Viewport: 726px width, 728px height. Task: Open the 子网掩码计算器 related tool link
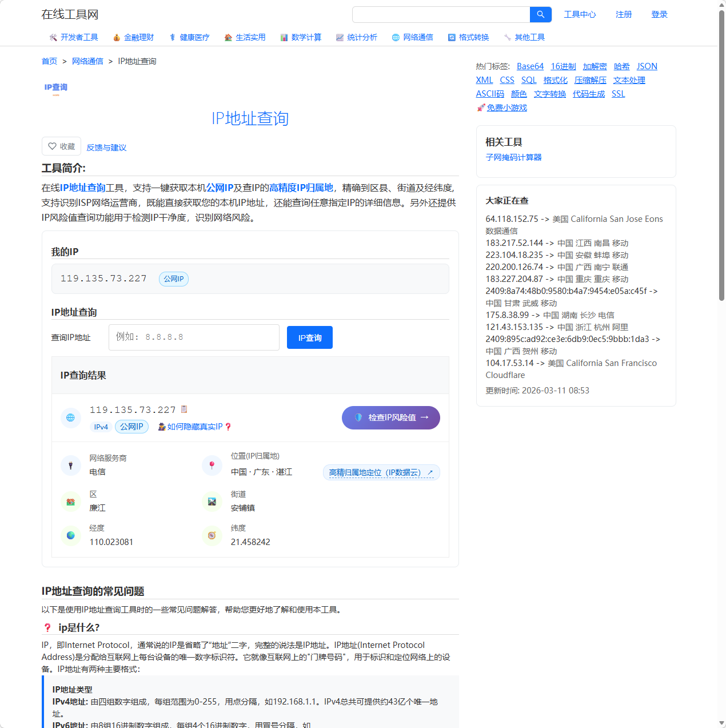[513, 157]
